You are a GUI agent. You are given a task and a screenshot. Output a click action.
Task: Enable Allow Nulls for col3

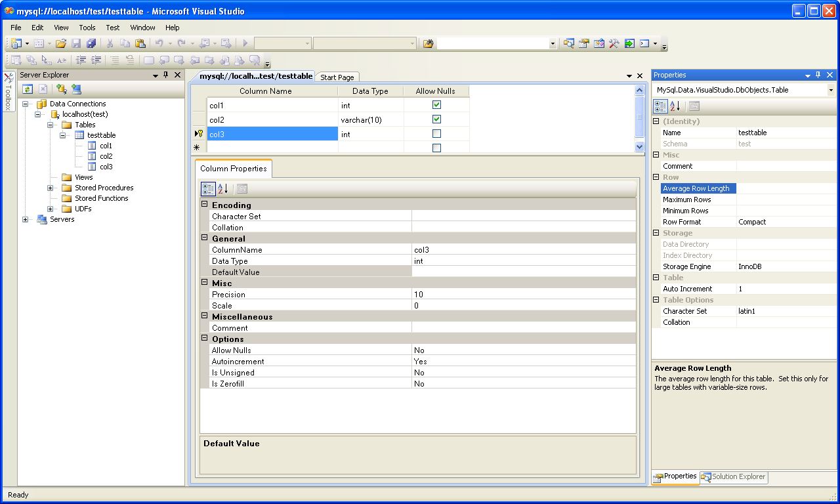pos(436,134)
